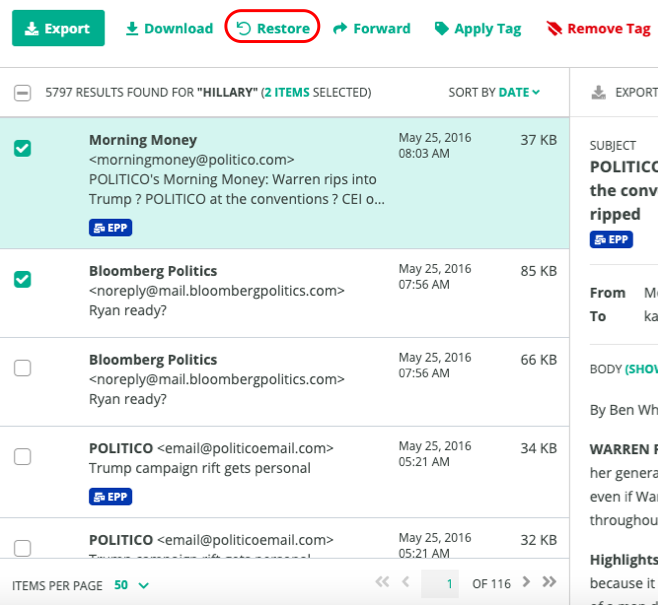
Task: Click Download in the toolbar
Action: pos(170,29)
